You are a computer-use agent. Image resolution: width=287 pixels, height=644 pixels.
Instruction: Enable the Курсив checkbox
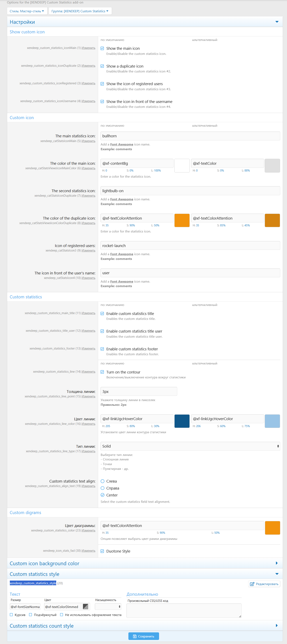11,615
